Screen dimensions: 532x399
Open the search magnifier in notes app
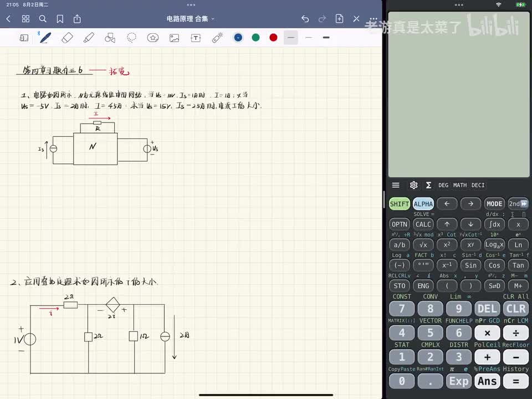43,19
